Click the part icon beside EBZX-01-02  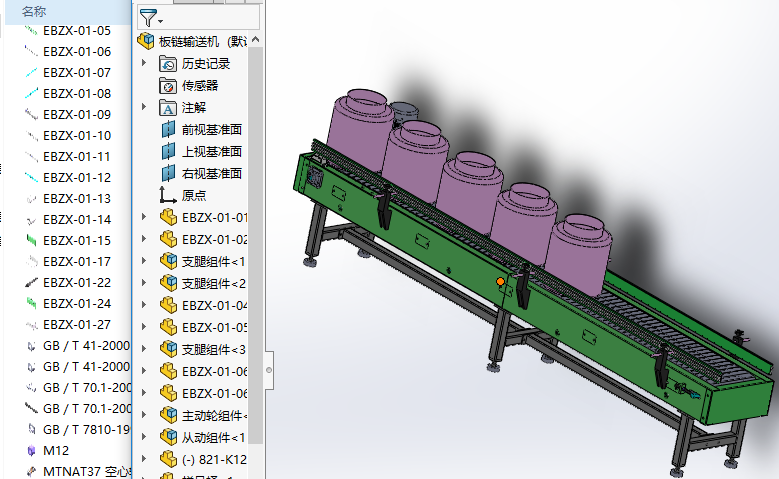click(168, 239)
